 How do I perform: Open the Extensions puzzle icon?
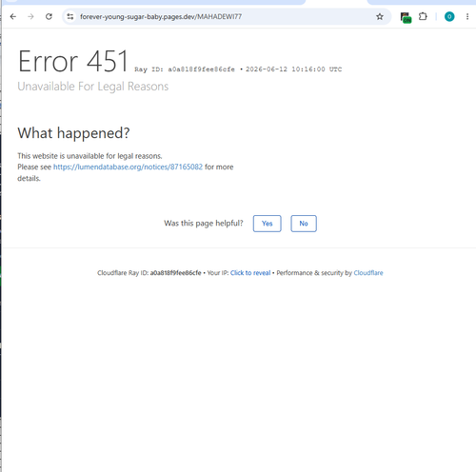(423, 16)
